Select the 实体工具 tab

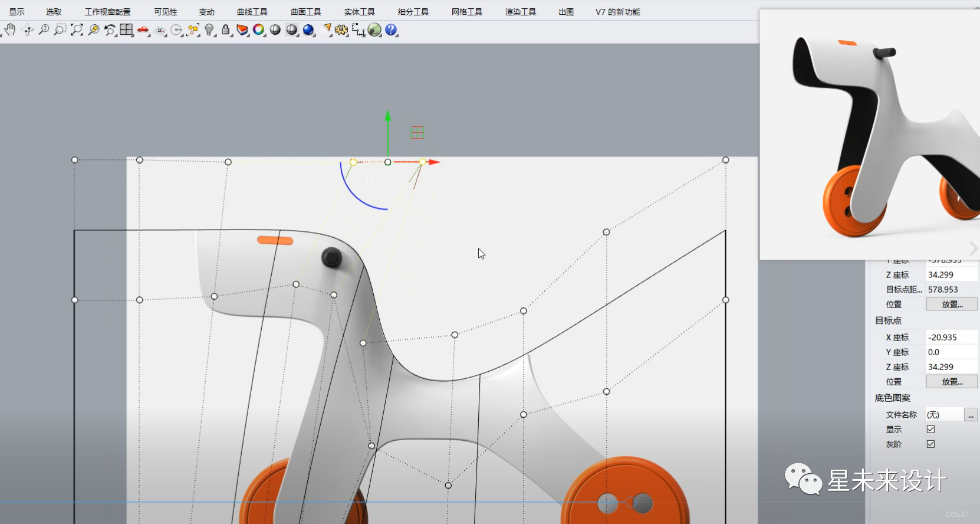[360, 12]
